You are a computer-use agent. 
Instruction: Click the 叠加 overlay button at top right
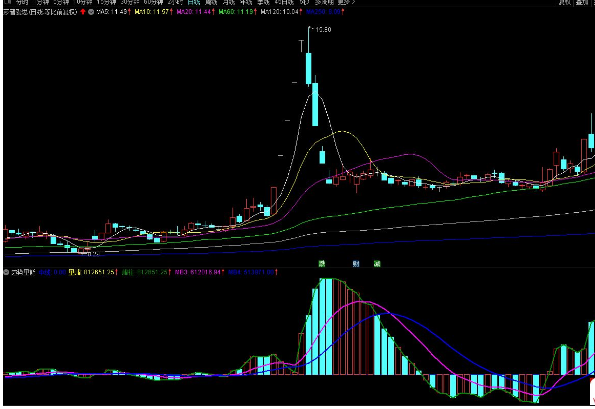(582, 2)
